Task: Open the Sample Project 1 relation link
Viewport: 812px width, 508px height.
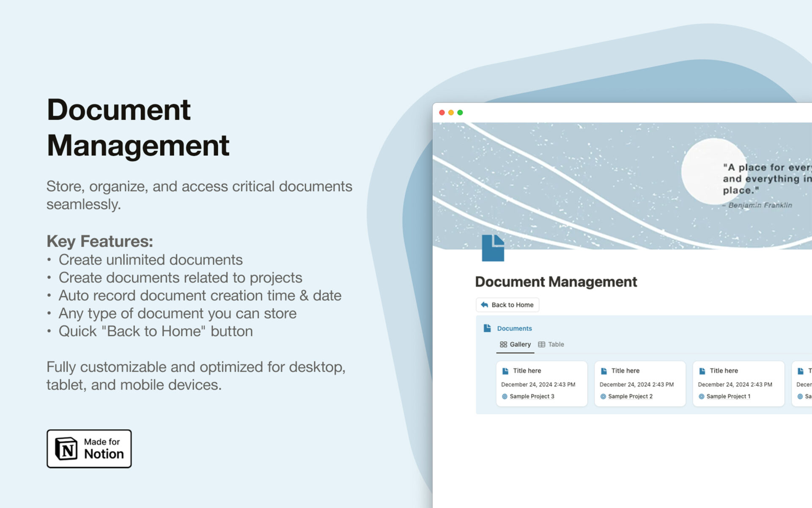Action: [x=728, y=397]
